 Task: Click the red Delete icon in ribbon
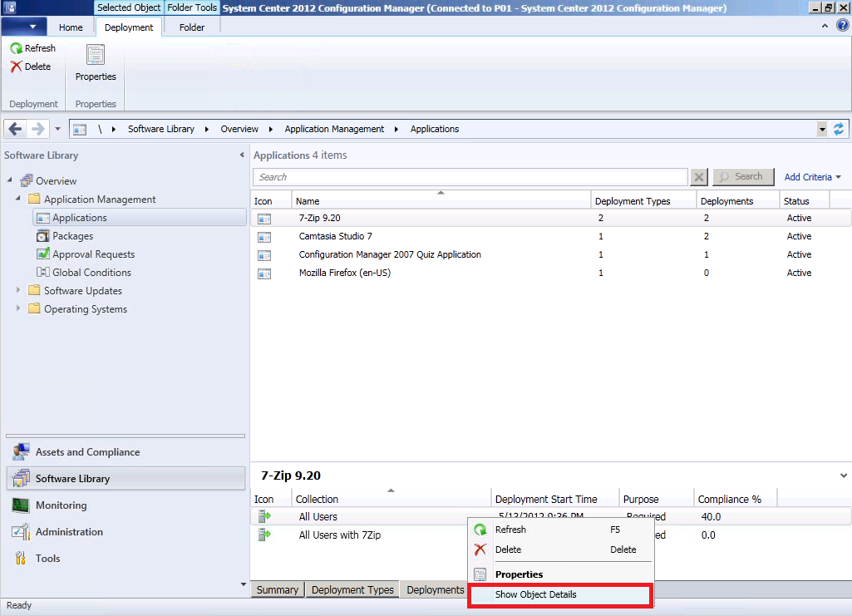[17, 67]
